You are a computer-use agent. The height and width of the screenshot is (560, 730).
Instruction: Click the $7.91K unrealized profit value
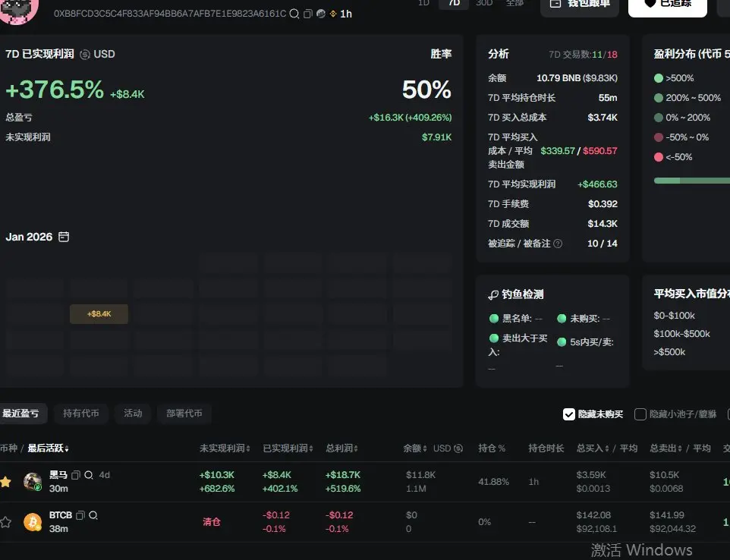coord(436,137)
